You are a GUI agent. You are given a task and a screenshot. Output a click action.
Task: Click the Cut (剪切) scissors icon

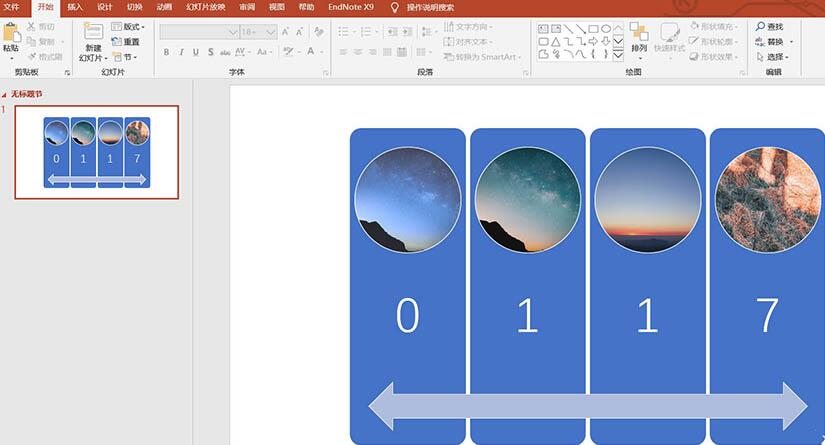click(x=31, y=26)
